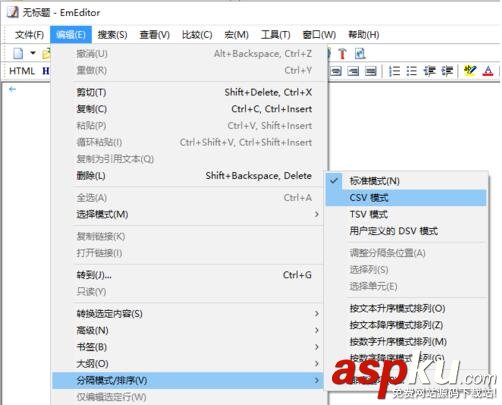Click the align center toolbar icon

336,71
